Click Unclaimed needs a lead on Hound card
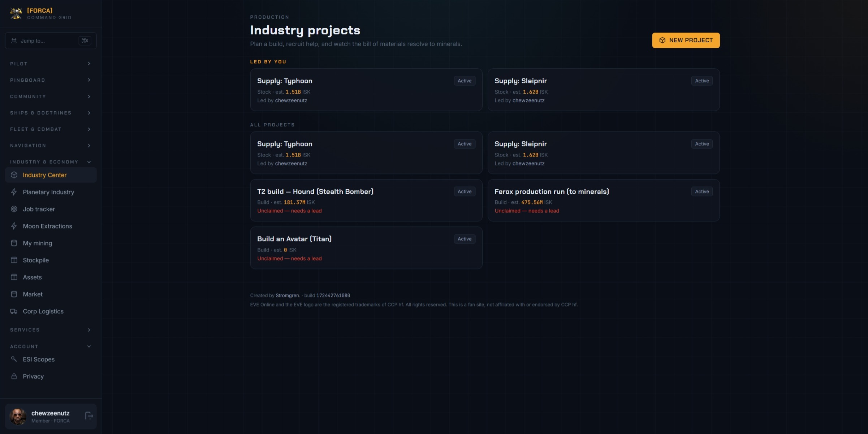 [289, 211]
